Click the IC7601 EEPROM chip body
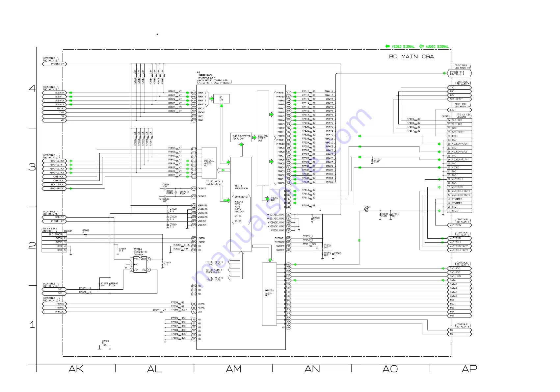The height and width of the screenshot is (392, 560). 140,265
